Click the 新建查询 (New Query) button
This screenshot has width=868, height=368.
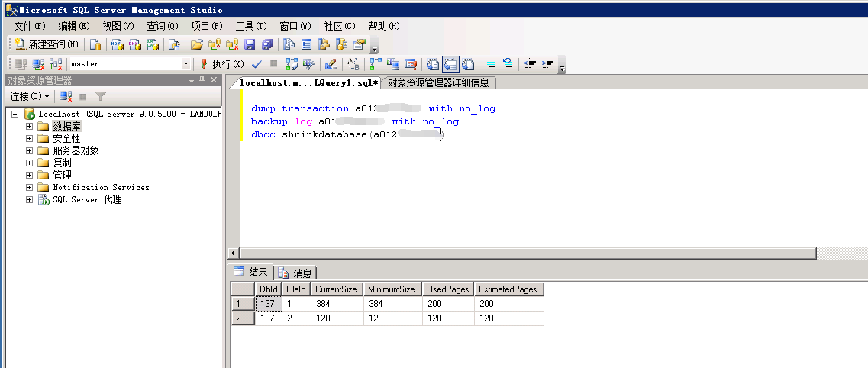pos(47,44)
